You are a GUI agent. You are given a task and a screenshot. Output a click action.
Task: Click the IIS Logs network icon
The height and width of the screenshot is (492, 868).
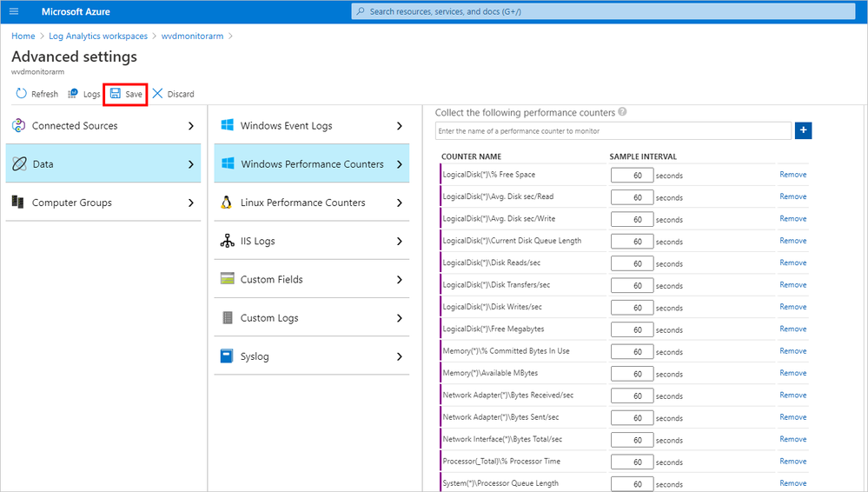227,241
